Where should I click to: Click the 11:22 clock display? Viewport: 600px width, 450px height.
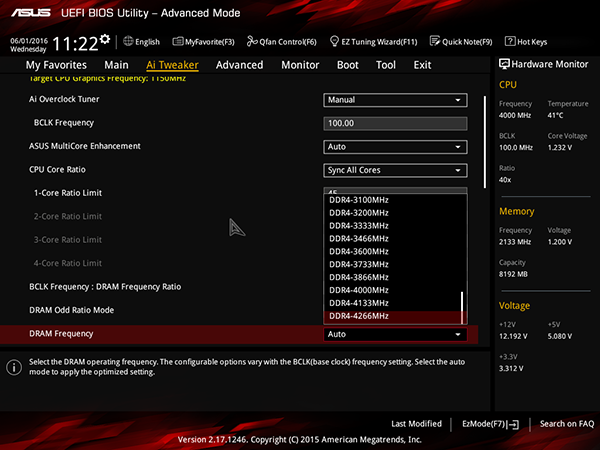click(x=75, y=44)
